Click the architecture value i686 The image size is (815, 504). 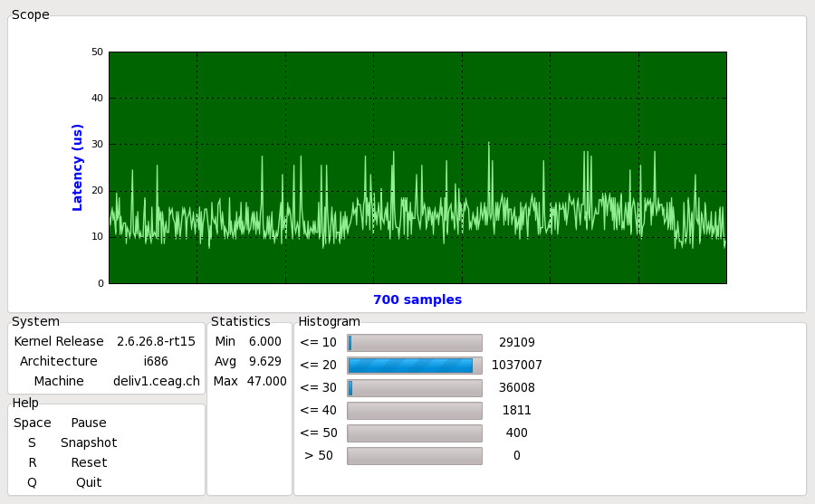156,361
